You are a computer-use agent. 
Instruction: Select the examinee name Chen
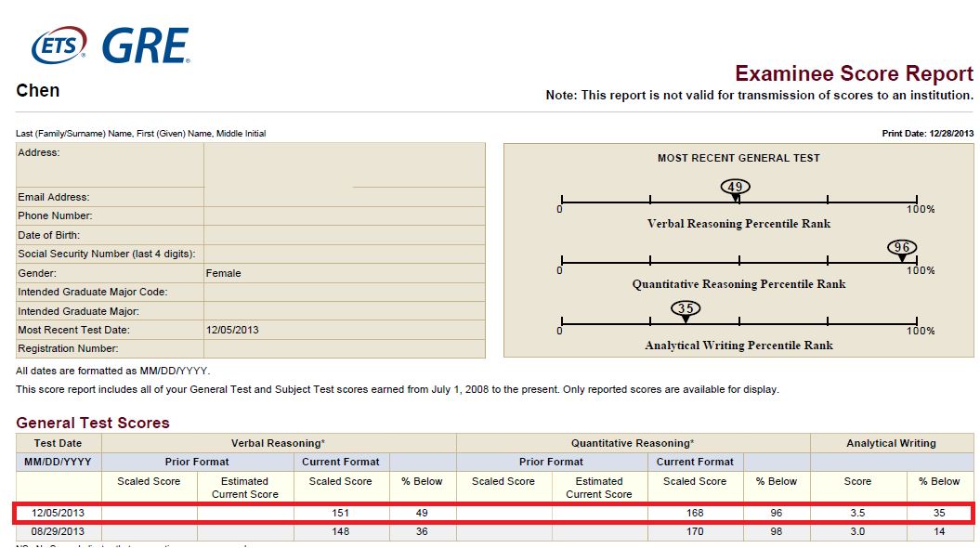coord(37,91)
